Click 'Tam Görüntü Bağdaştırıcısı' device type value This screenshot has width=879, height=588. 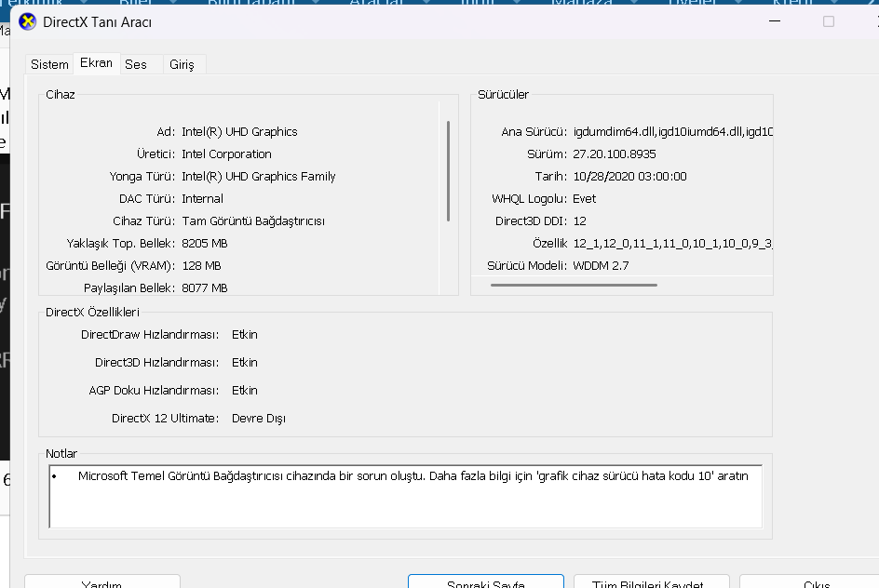(253, 221)
